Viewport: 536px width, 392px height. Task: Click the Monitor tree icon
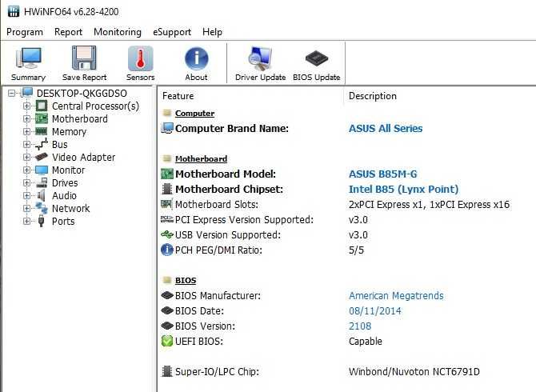(x=42, y=170)
